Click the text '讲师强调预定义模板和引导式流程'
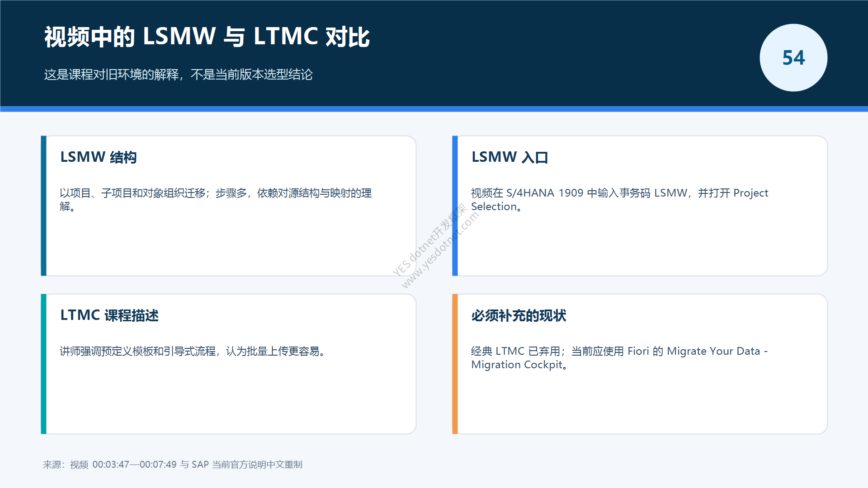The height and width of the screenshot is (488, 868). click(137, 351)
